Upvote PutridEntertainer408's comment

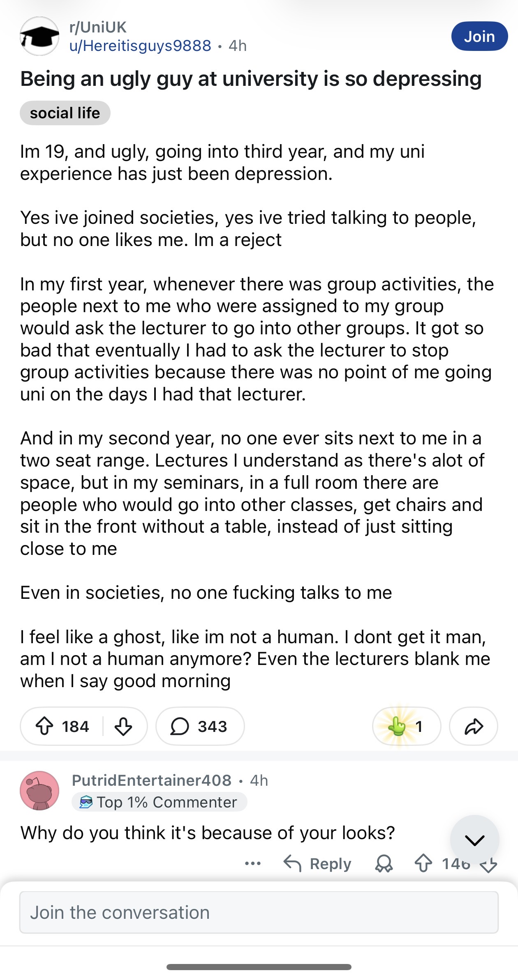[423, 863]
